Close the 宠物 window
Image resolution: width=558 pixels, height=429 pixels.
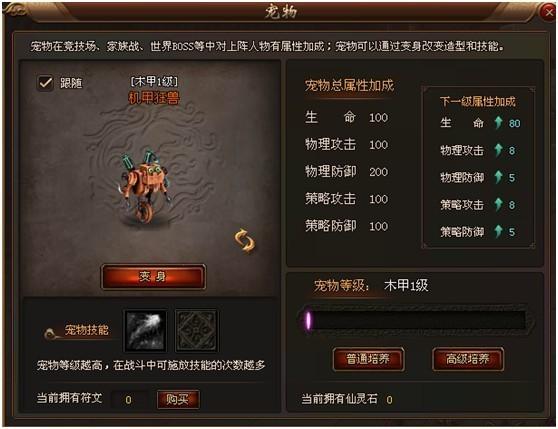(548, 12)
